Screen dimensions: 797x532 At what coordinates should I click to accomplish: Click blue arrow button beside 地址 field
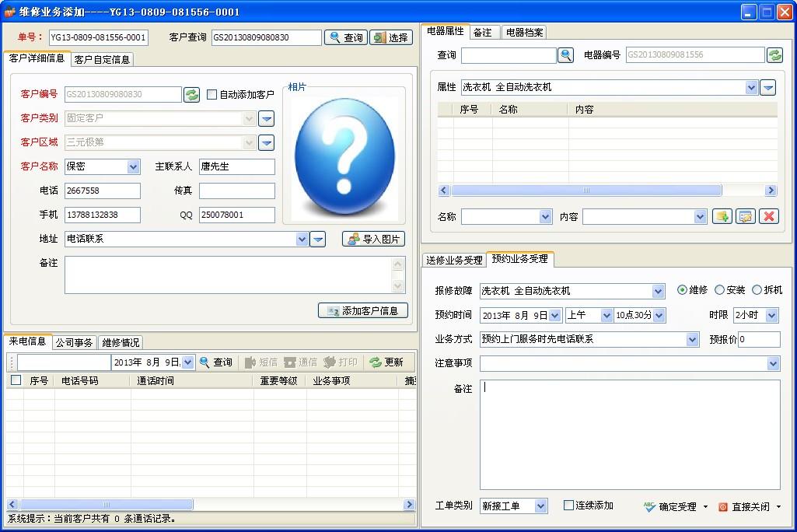tap(318, 239)
